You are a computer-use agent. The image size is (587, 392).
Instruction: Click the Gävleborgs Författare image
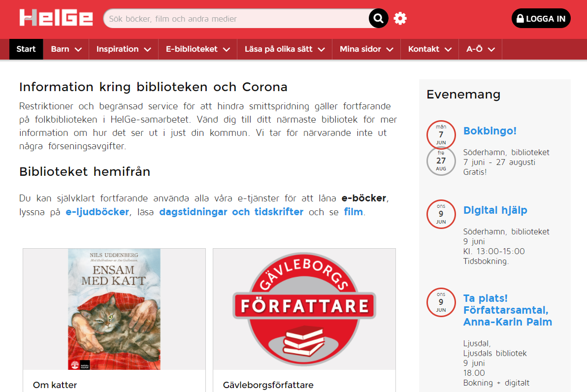coord(304,309)
